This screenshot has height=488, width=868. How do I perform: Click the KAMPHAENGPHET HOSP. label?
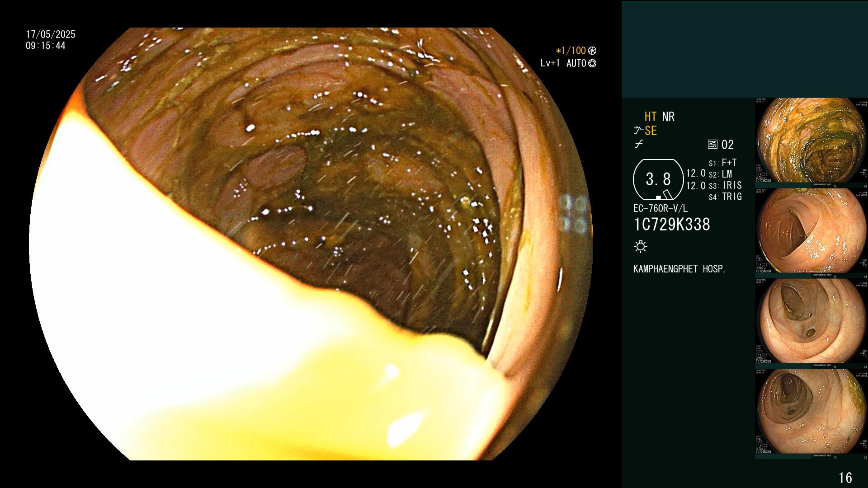tap(679, 269)
